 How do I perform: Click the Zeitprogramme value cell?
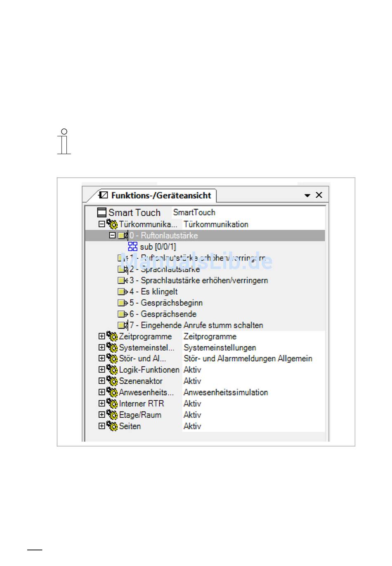210,336
